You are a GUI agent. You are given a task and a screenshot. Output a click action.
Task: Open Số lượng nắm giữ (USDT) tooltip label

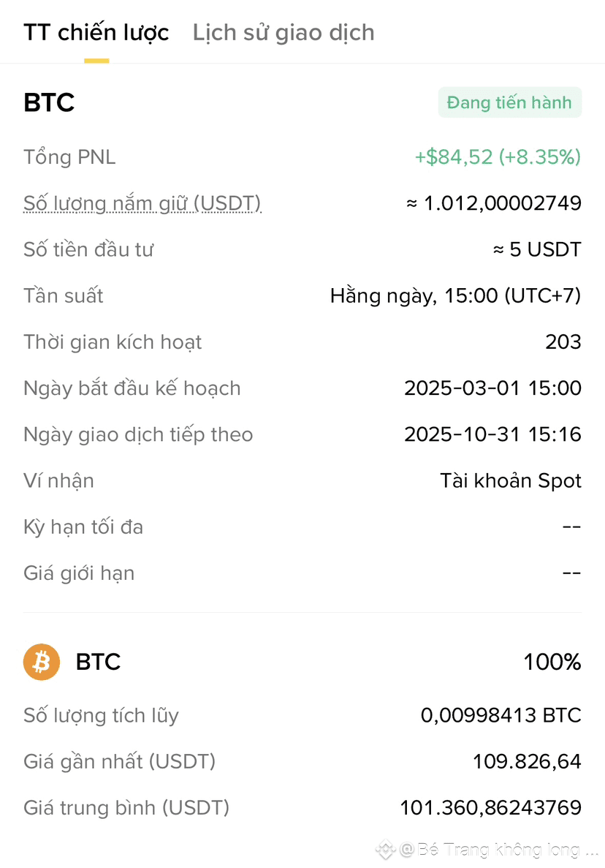coord(142,204)
